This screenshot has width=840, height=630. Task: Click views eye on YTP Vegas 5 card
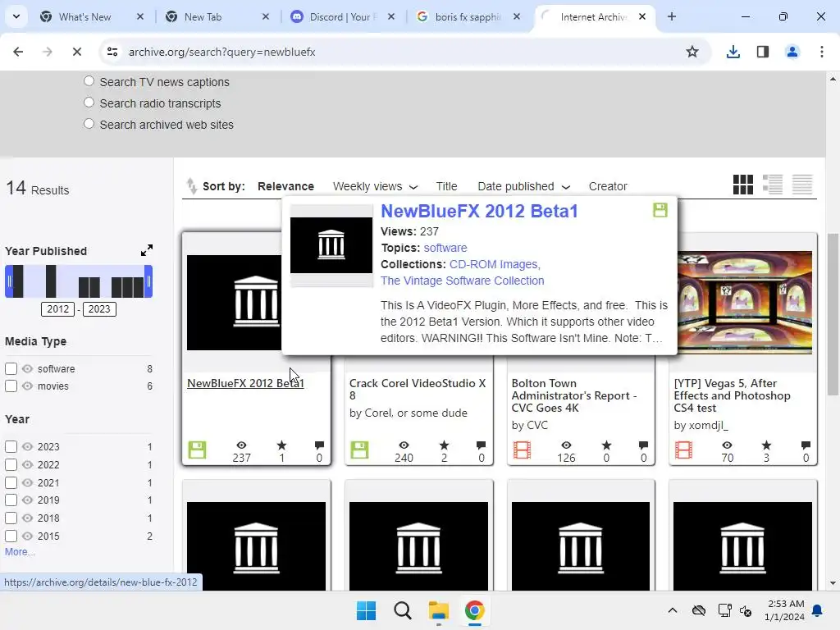[x=727, y=445]
